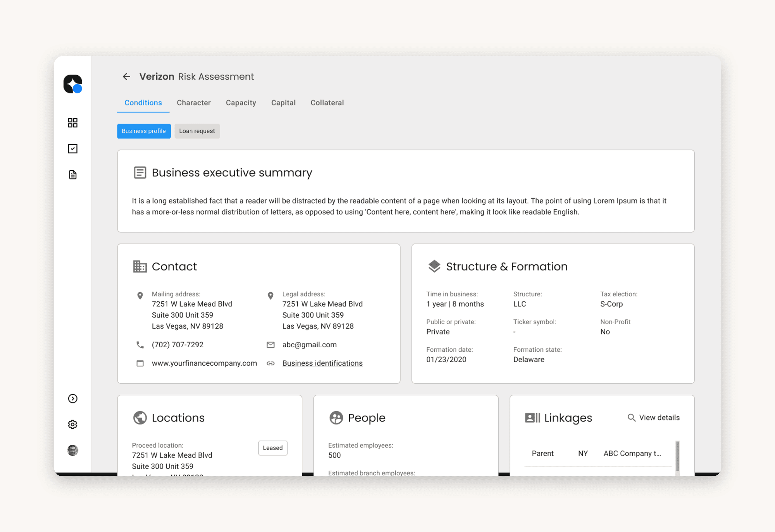Image resolution: width=775 pixels, height=532 pixels.
Task: Click the Business executive summary document icon
Action: click(x=140, y=172)
